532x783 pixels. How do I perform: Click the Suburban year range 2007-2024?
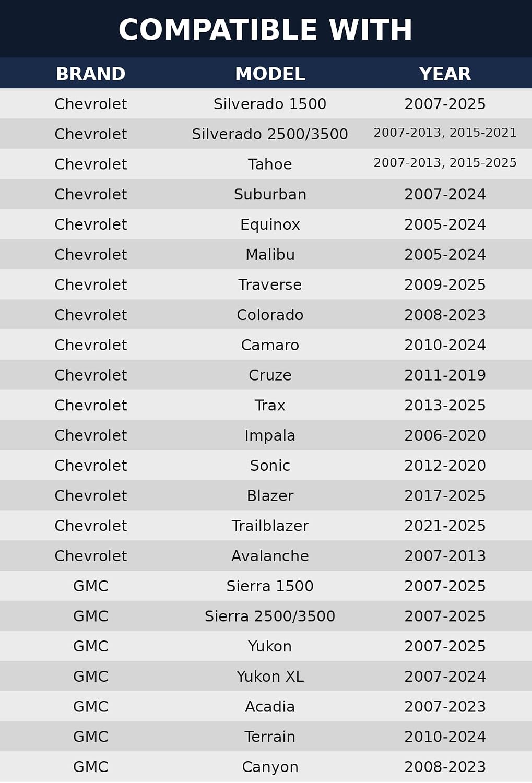tap(445, 194)
